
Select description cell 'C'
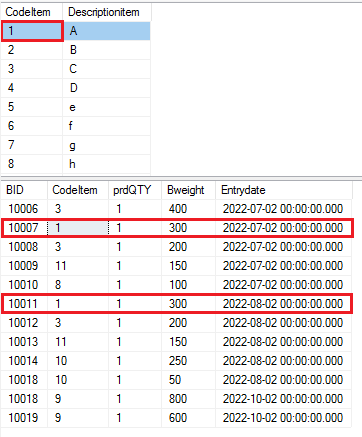[x=107, y=69]
